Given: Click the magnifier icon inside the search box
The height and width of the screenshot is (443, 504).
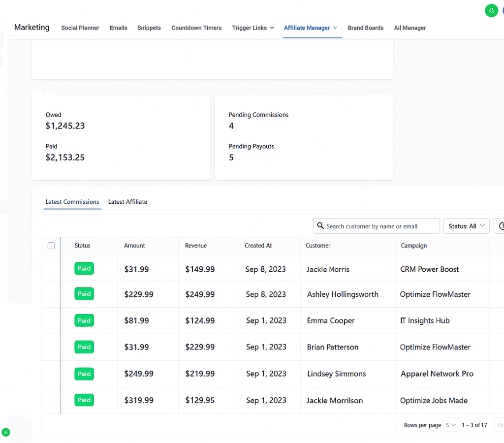Looking at the screenshot, I should click(x=321, y=226).
